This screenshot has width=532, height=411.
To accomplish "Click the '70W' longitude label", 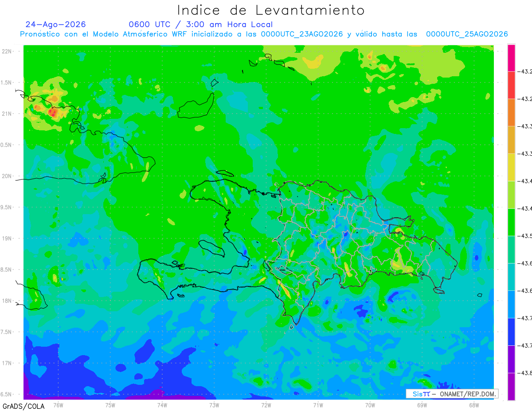I will click(370, 405).
